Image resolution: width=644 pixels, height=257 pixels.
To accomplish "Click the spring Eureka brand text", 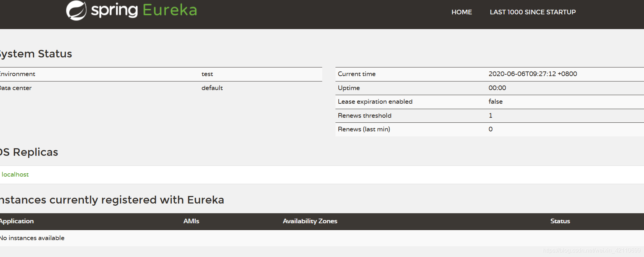I will [x=144, y=10].
